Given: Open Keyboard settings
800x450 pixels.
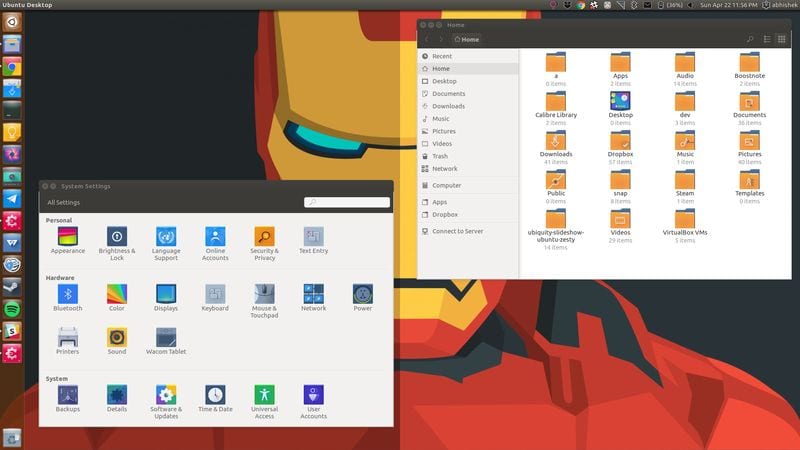Looking at the screenshot, I should point(215,297).
